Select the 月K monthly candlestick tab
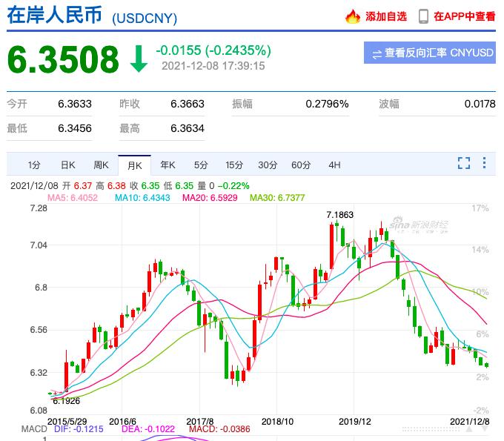 click(x=134, y=165)
